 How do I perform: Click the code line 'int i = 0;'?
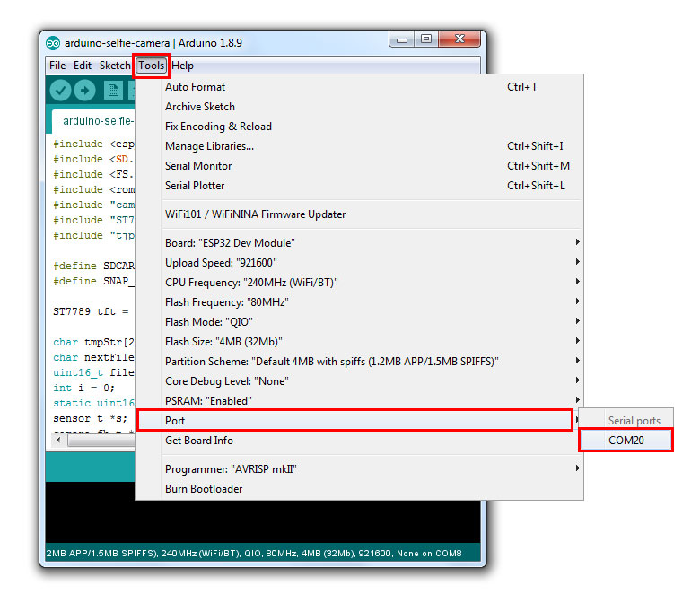point(84,388)
